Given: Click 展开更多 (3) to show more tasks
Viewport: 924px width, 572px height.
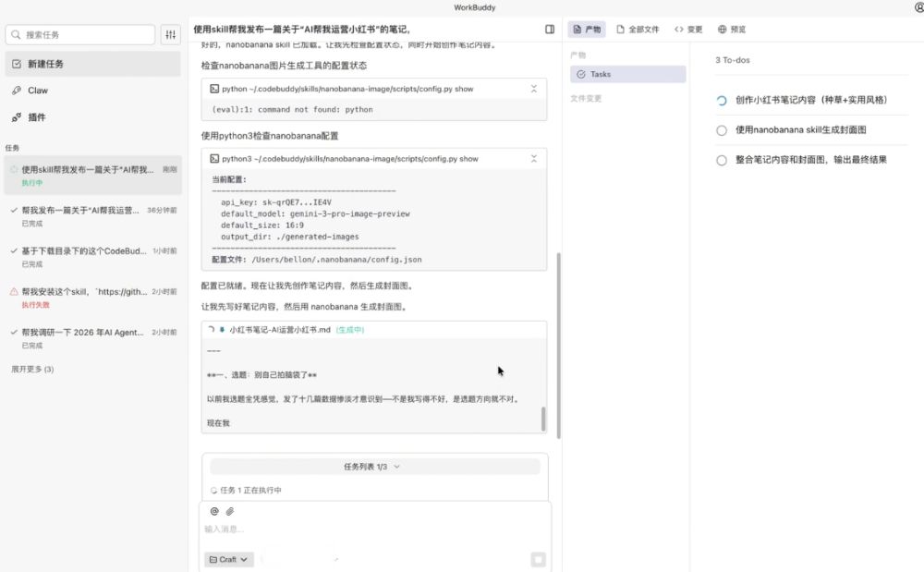Looking at the screenshot, I should tap(32, 370).
